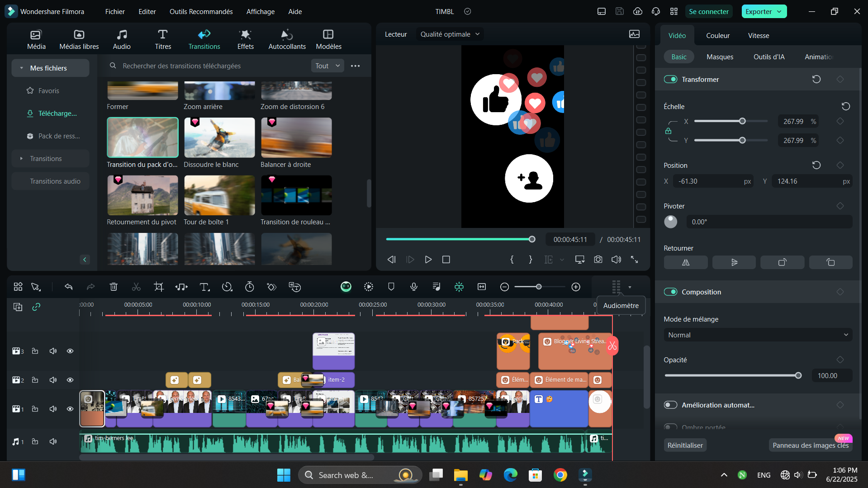Open the waveform scope display icon
The height and width of the screenshot is (488, 868).
(x=634, y=34)
